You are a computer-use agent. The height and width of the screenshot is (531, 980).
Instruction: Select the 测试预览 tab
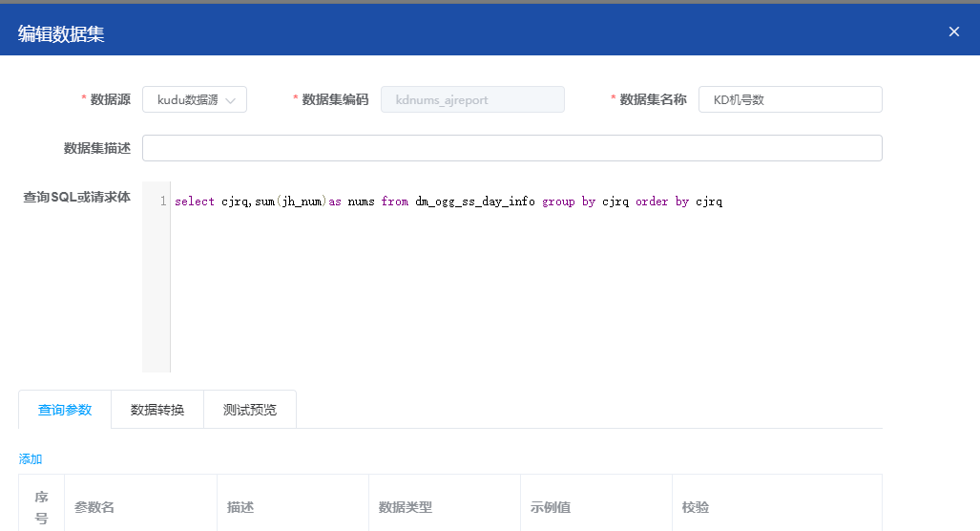(x=250, y=410)
